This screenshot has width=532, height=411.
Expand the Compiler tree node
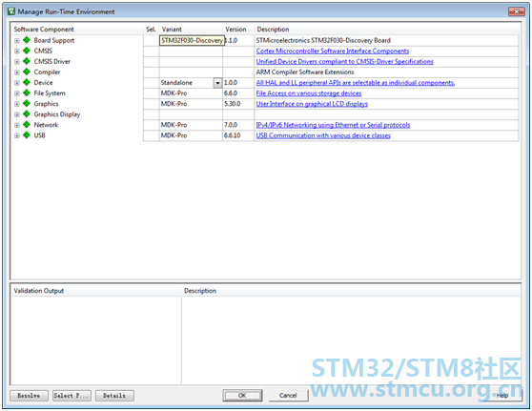click(16, 72)
